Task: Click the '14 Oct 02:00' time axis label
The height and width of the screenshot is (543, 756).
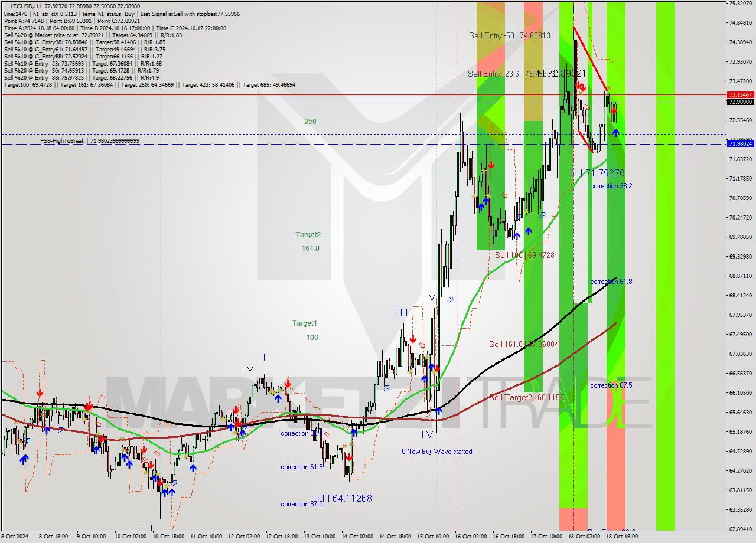Action: click(359, 537)
